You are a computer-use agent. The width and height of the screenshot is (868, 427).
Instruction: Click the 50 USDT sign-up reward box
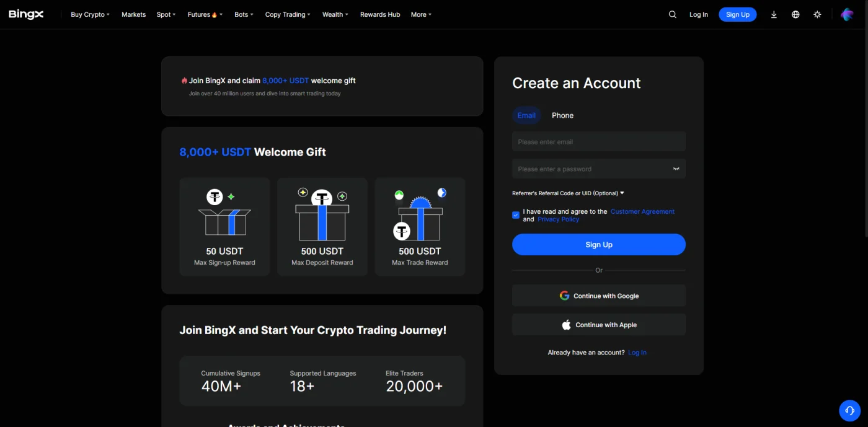tap(224, 226)
